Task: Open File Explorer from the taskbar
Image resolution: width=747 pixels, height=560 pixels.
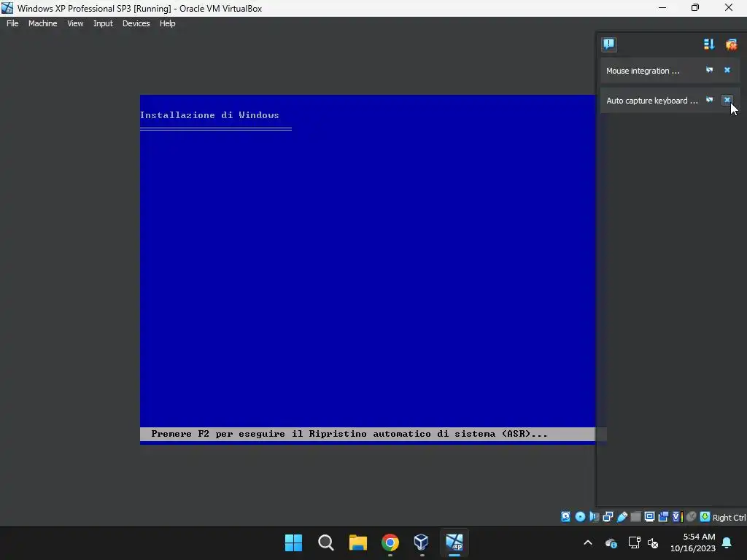Action: (357, 542)
